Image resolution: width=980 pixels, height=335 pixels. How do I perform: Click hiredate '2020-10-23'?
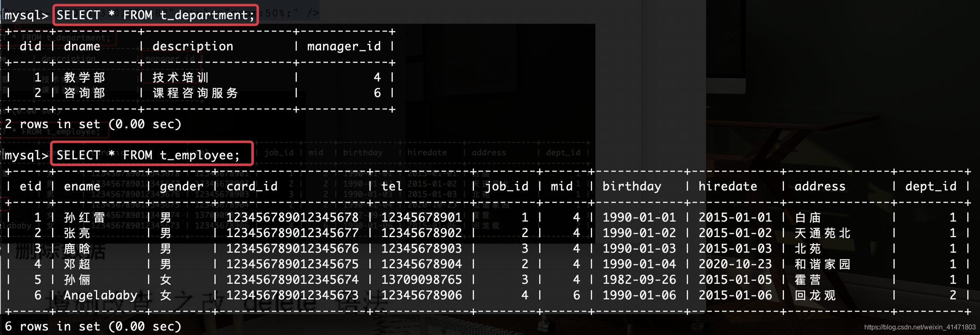click(735, 264)
